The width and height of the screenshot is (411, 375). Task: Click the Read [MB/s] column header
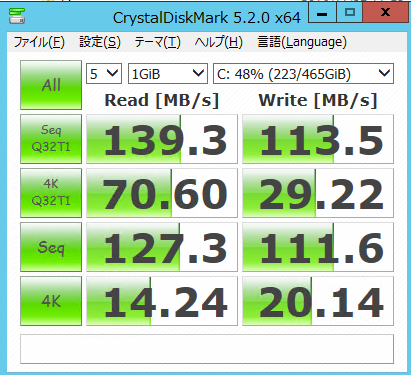pyautogui.click(x=162, y=100)
